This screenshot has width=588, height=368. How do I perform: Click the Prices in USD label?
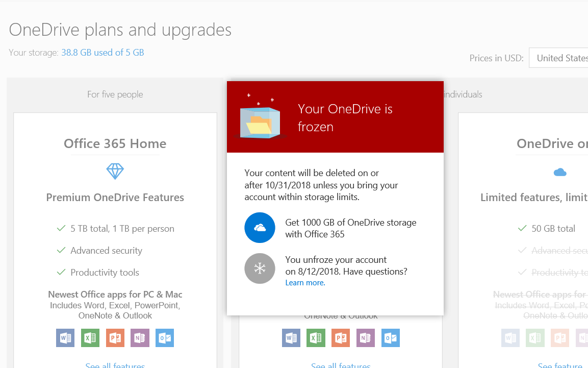click(497, 58)
